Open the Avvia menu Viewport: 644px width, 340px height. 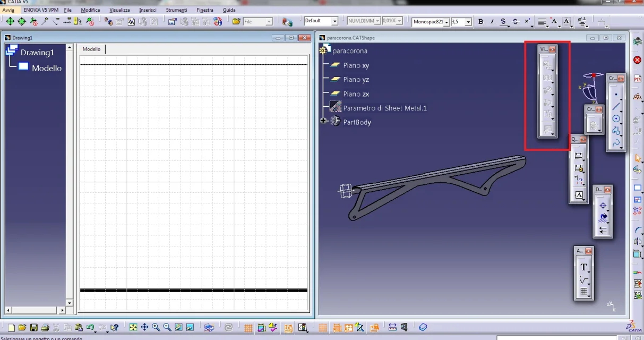pyautogui.click(x=8, y=10)
